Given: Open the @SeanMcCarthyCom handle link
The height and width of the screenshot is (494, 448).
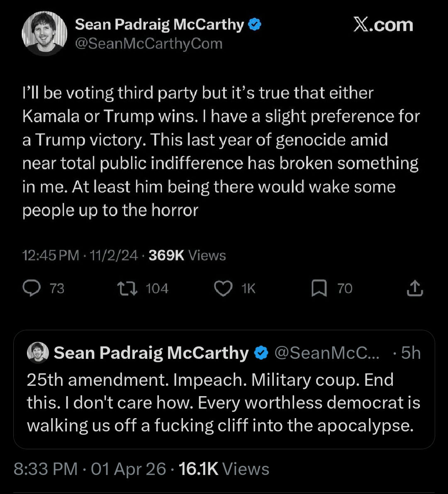Looking at the screenshot, I should point(149,44).
